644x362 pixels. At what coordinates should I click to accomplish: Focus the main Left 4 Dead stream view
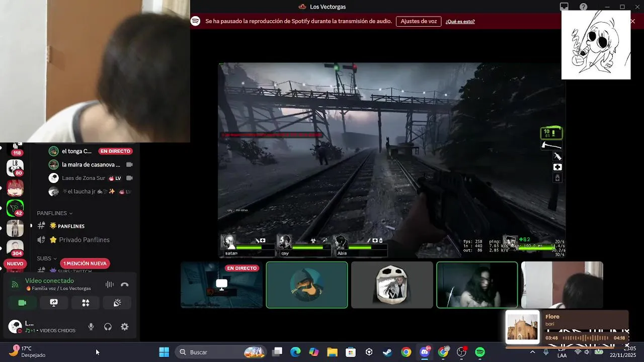coord(392,160)
